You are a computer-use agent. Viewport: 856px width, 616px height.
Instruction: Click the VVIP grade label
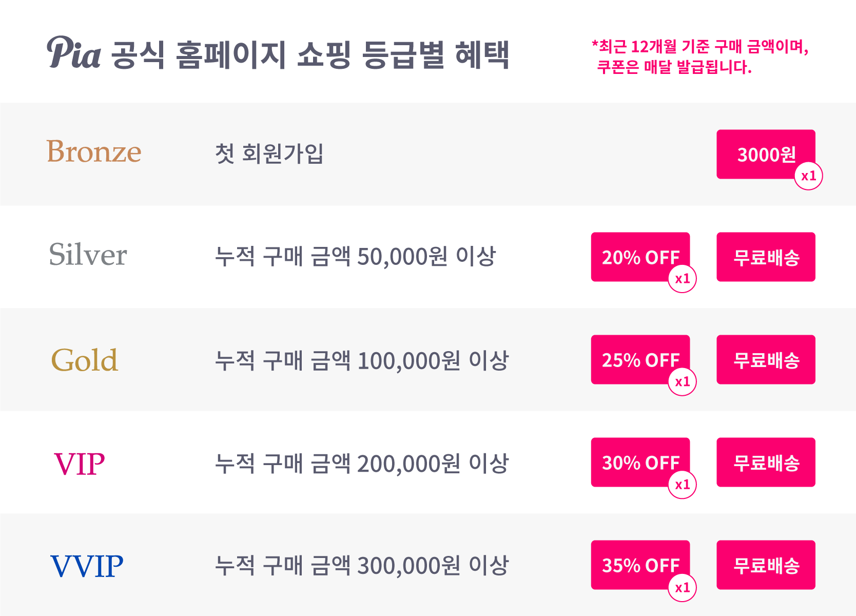[x=87, y=566]
